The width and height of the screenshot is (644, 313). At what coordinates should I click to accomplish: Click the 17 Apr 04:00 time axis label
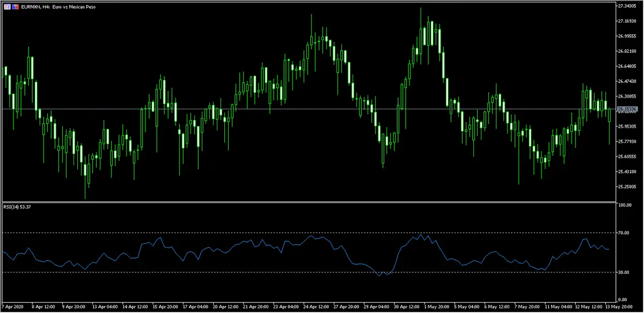(x=196, y=308)
